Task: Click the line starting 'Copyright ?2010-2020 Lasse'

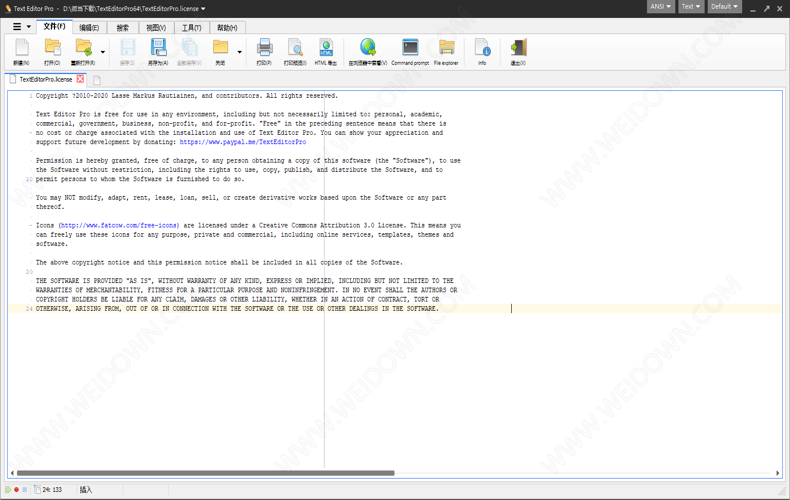Action: [187, 96]
